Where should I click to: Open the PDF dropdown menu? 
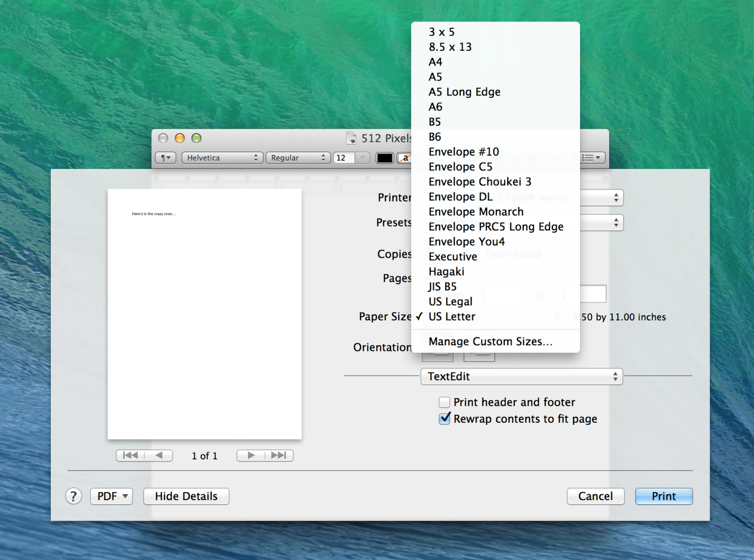112,496
